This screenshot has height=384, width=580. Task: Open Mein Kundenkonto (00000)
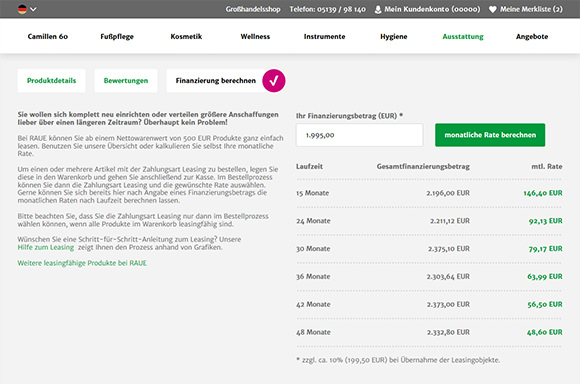[x=432, y=9]
